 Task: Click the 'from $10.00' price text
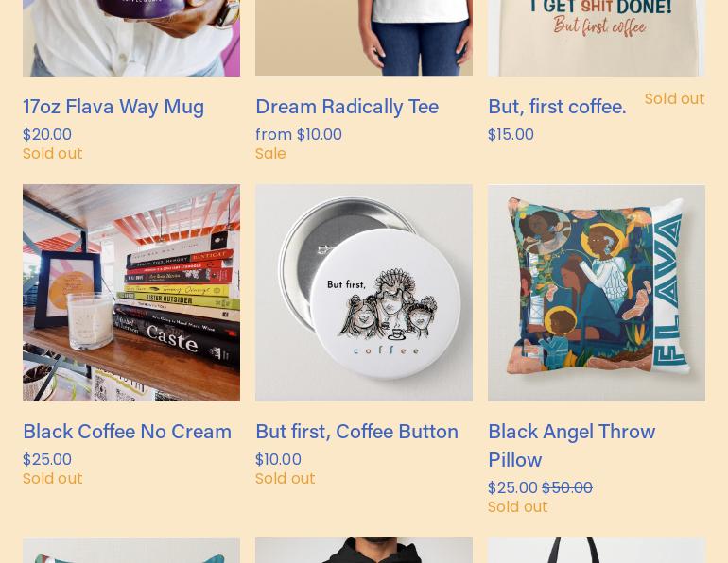pos(299,134)
